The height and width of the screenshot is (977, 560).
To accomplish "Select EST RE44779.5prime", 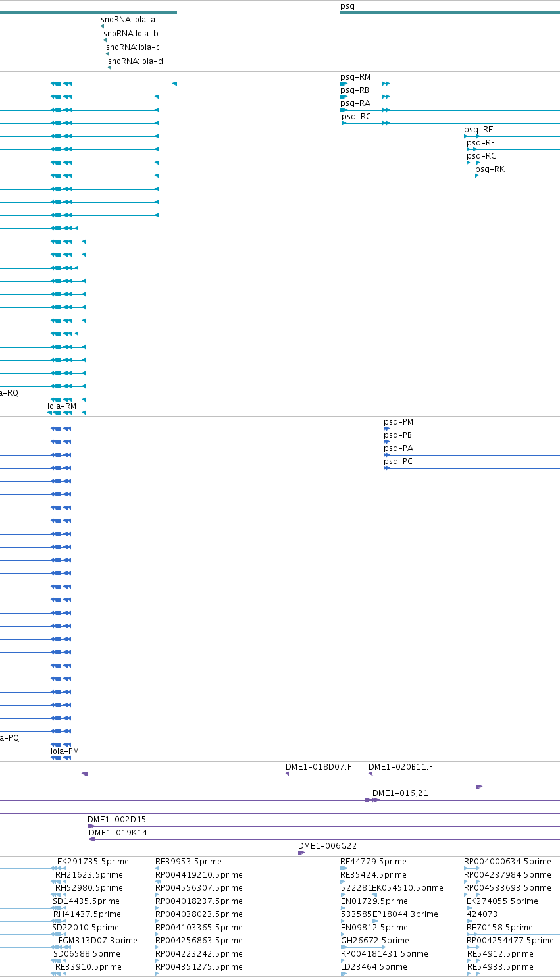I will (x=373, y=862).
